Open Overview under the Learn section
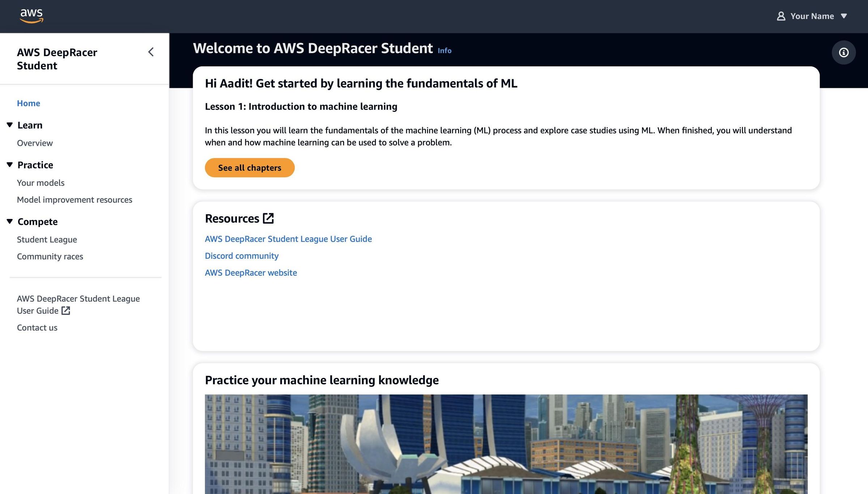Image resolution: width=868 pixels, height=494 pixels. (35, 143)
